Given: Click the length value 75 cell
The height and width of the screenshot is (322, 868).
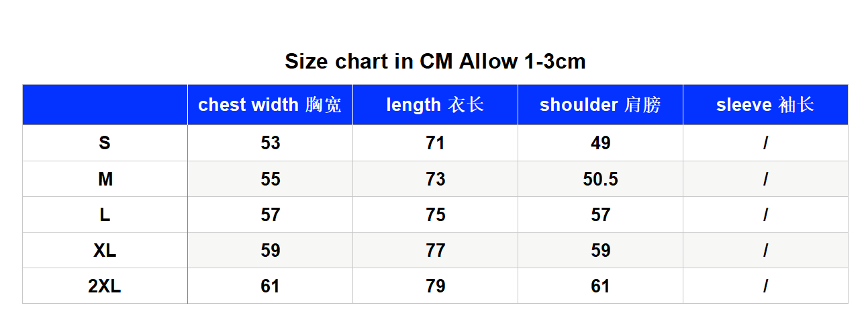Looking at the screenshot, I should pyautogui.click(x=435, y=214).
